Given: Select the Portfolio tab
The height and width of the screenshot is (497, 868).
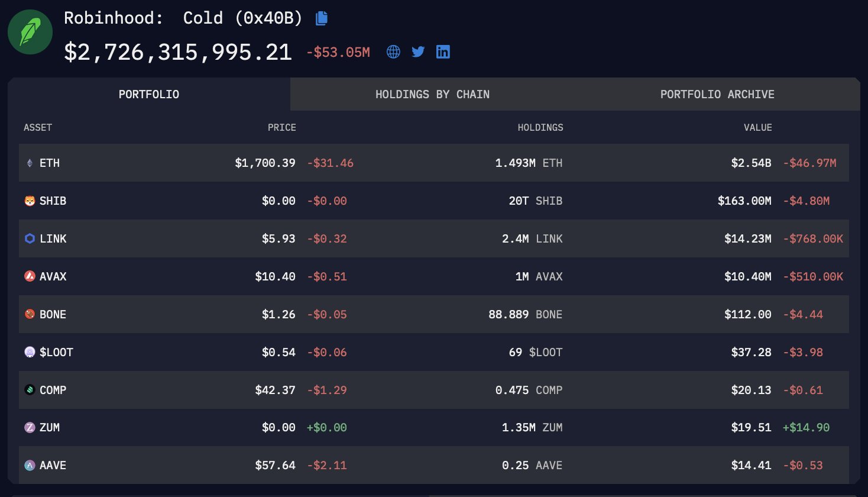Looking at the screenshot, I should point(148,94).
